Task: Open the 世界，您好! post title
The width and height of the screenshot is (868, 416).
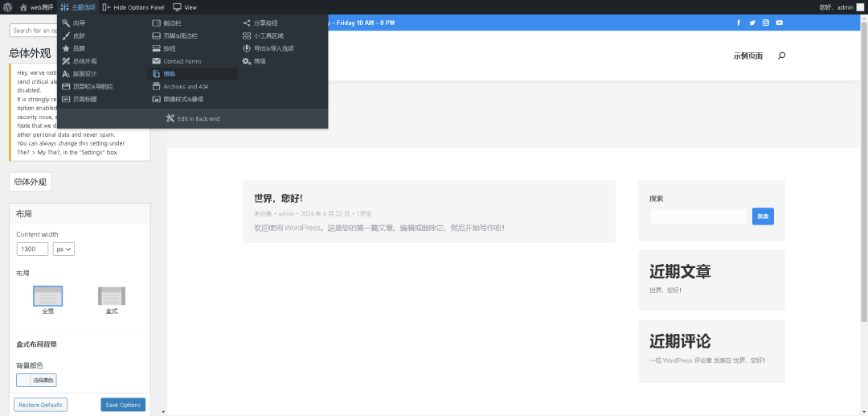Action: [278, 198]
